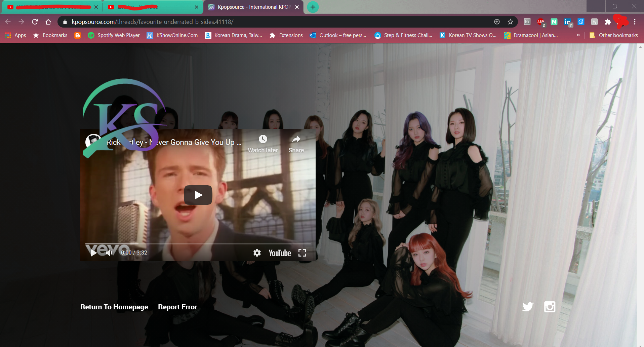Click the Return To Homepage link
Image resolution: width=644 pixels, height=347 pixels.
pyautogui.click(x=114, y=307)
